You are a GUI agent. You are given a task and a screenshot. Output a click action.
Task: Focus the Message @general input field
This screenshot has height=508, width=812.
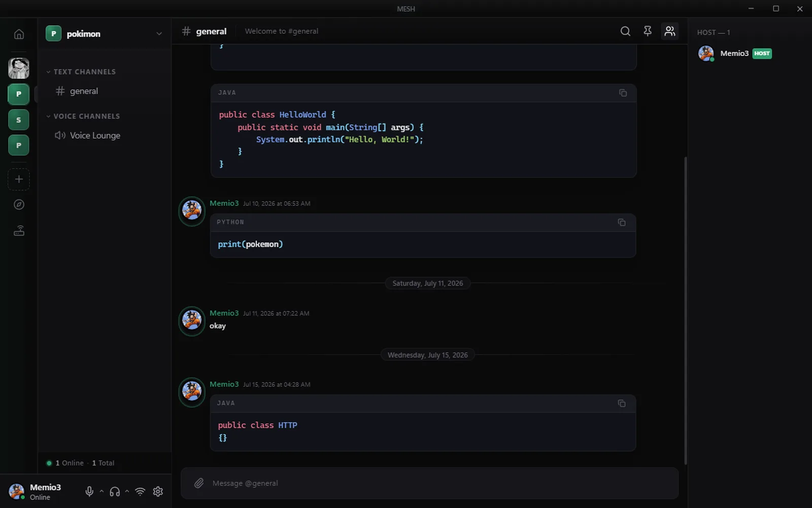[x=429, y=483]
